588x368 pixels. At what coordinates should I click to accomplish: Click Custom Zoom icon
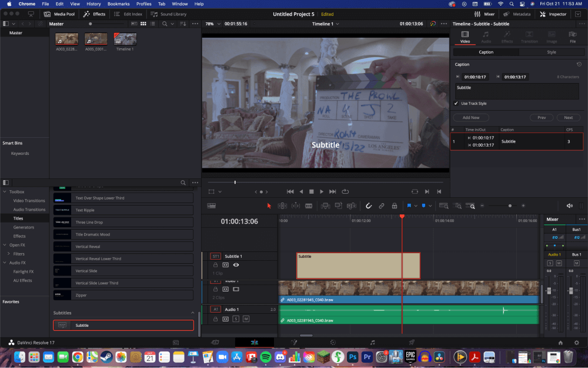[x=470, y=205]
